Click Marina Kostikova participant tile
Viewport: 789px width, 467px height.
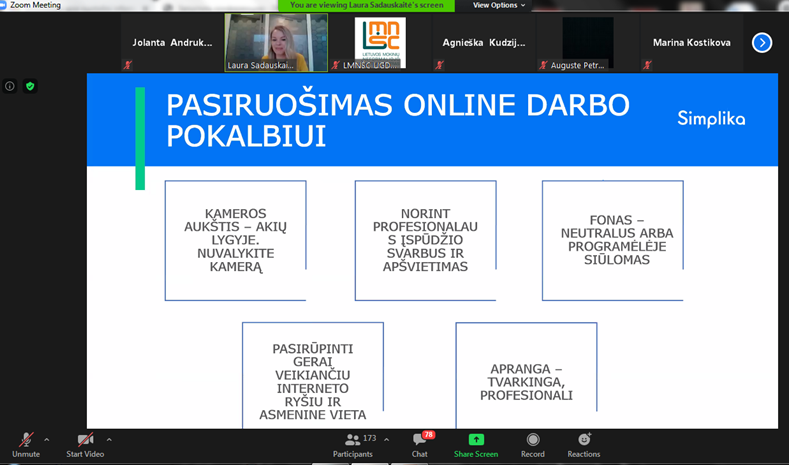click(691, 42)
